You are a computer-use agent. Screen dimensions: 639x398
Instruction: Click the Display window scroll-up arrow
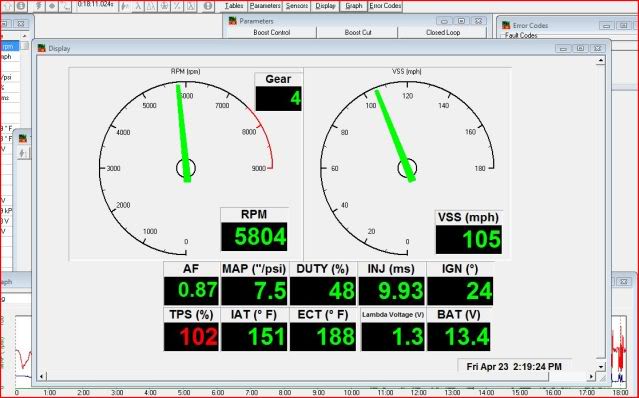601,61
